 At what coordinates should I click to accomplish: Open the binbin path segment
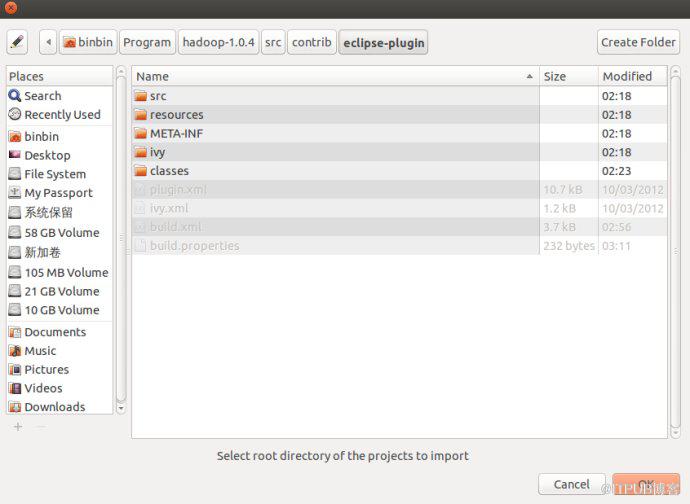[88, 42]
